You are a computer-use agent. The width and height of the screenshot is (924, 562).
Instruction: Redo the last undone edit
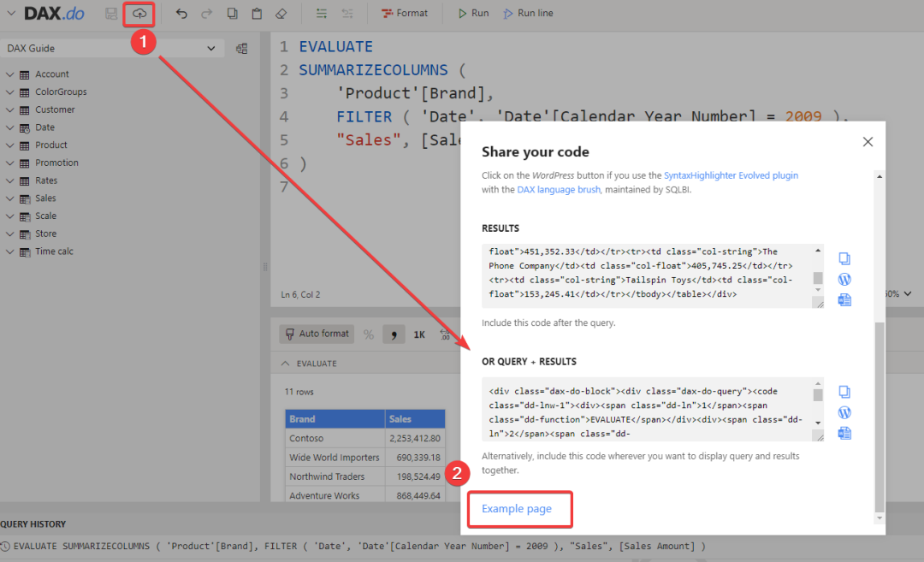pos(206,13)
